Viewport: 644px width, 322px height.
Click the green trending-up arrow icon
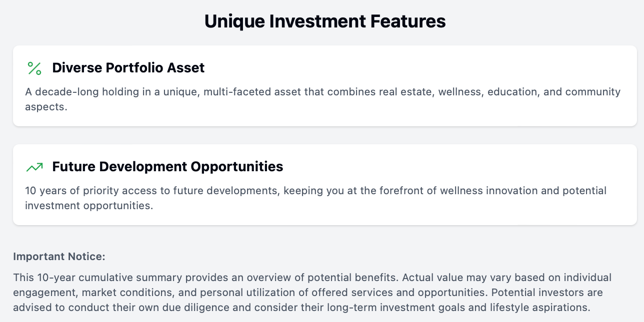[34, 167]
